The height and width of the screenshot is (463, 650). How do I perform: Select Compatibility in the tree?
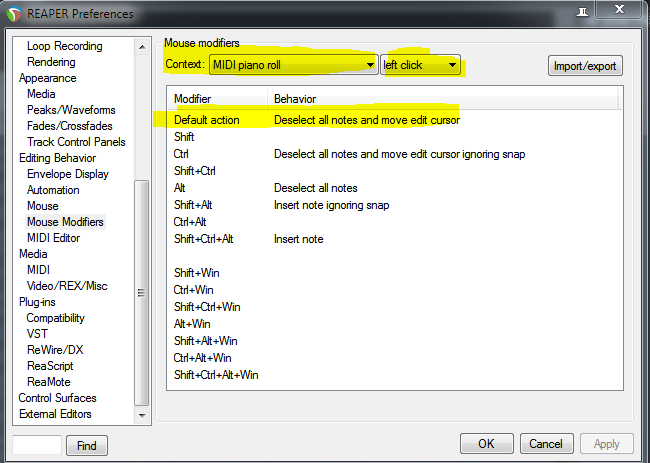point(56,318)
